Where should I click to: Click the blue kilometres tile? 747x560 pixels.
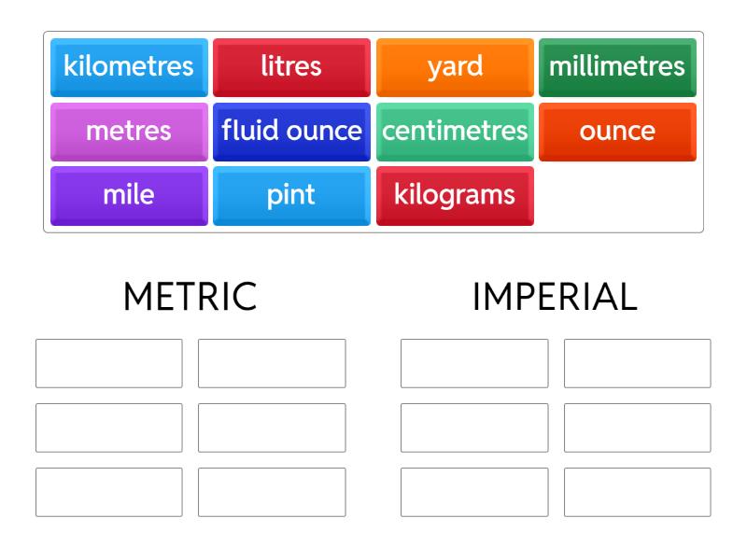click(x=129, y=66)
